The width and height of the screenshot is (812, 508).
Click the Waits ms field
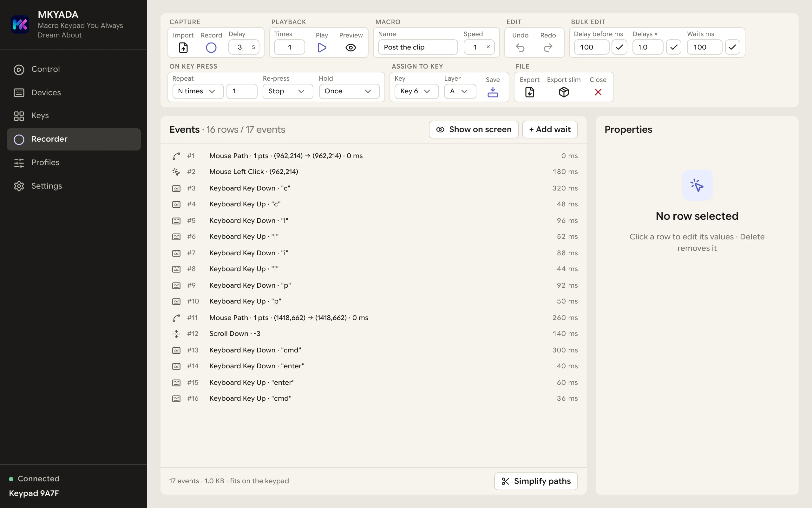(704, 47)
